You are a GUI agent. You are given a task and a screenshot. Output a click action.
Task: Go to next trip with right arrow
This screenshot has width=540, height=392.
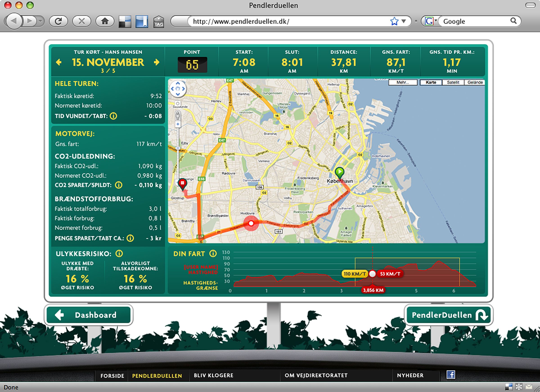(156, 62)
